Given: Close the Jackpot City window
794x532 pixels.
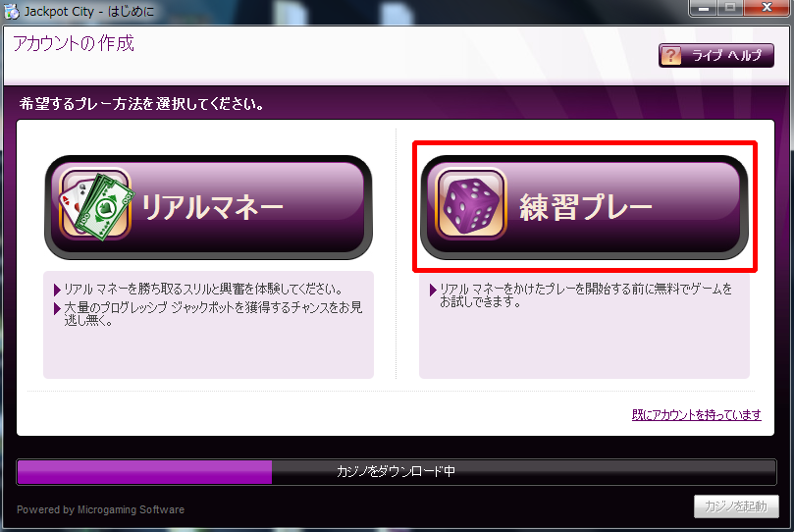Looking at the screenshot, I should [x=767, y=8].
